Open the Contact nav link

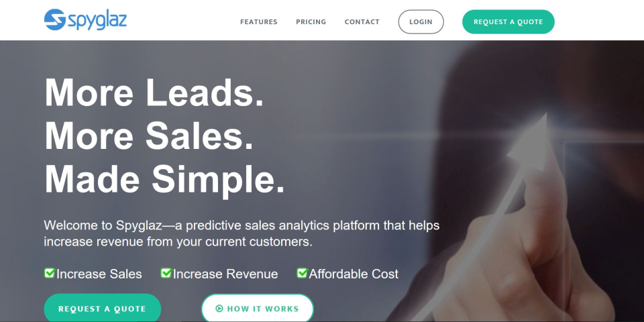(362, 21)
